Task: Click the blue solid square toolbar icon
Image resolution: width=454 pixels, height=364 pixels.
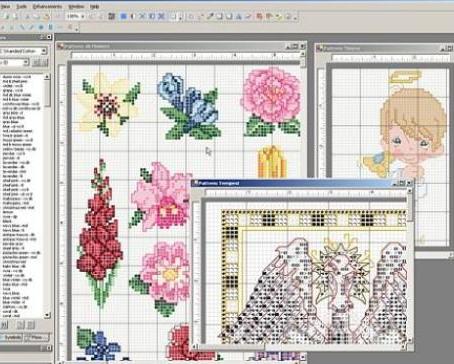Action: [123, 16]
